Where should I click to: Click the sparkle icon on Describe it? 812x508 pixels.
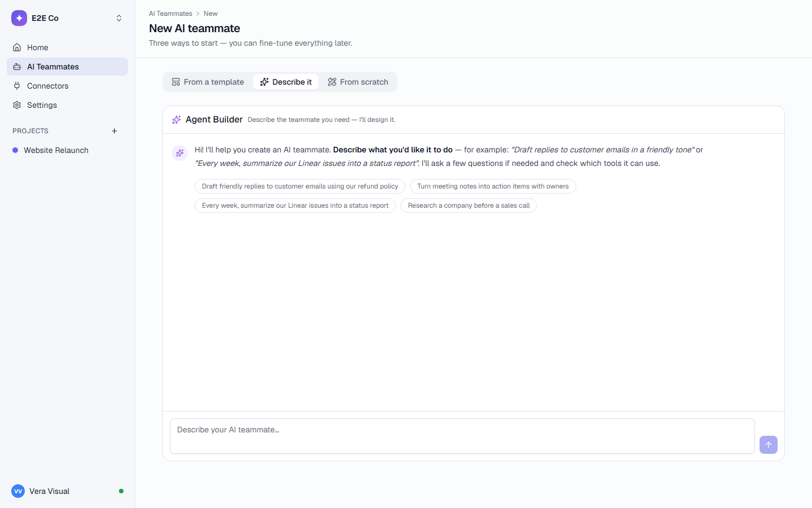click(264, 82)
